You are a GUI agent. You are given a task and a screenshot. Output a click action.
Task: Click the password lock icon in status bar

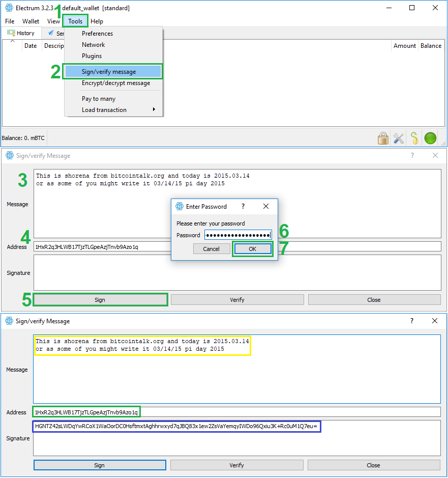tap(383, 138)
